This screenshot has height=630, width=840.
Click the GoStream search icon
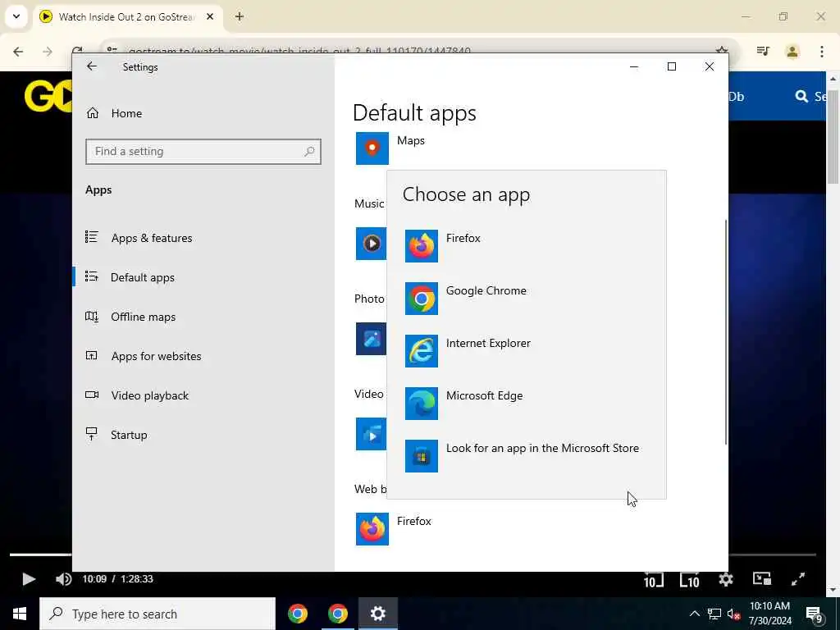801,97
